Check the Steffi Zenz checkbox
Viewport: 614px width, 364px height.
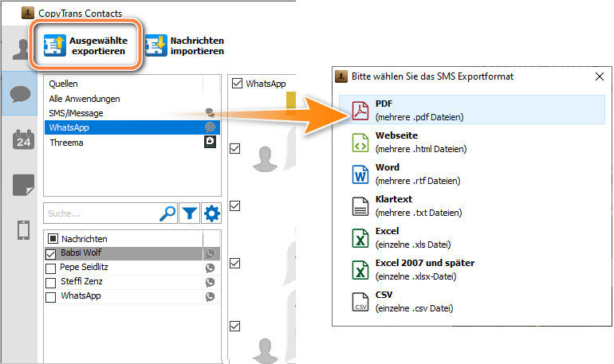click(x=50, y=283)
